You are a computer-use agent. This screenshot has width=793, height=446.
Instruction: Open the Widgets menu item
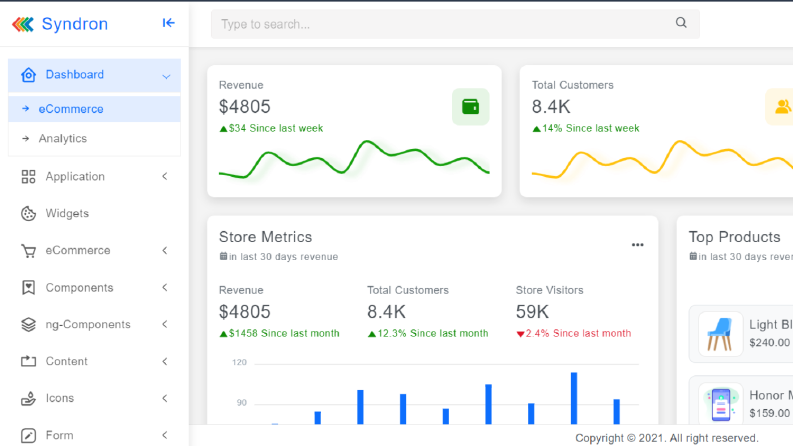coord(94,213)
